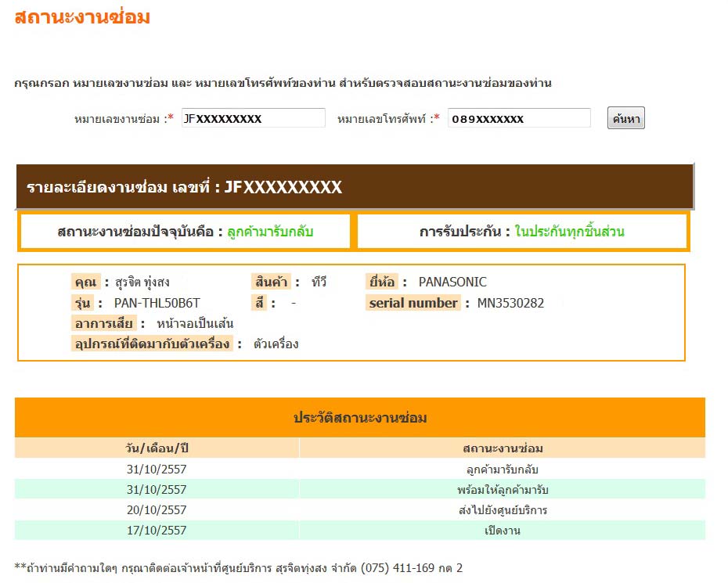Click the serial number label
Image resolution: width=728 pixels, height=583 pixels.
tap(413, 303)
